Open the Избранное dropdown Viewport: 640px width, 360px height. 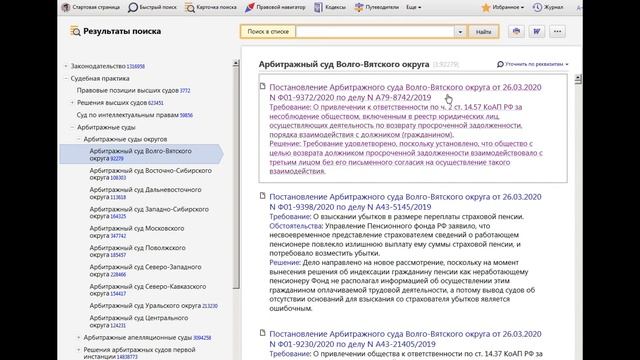click(502, 7)
